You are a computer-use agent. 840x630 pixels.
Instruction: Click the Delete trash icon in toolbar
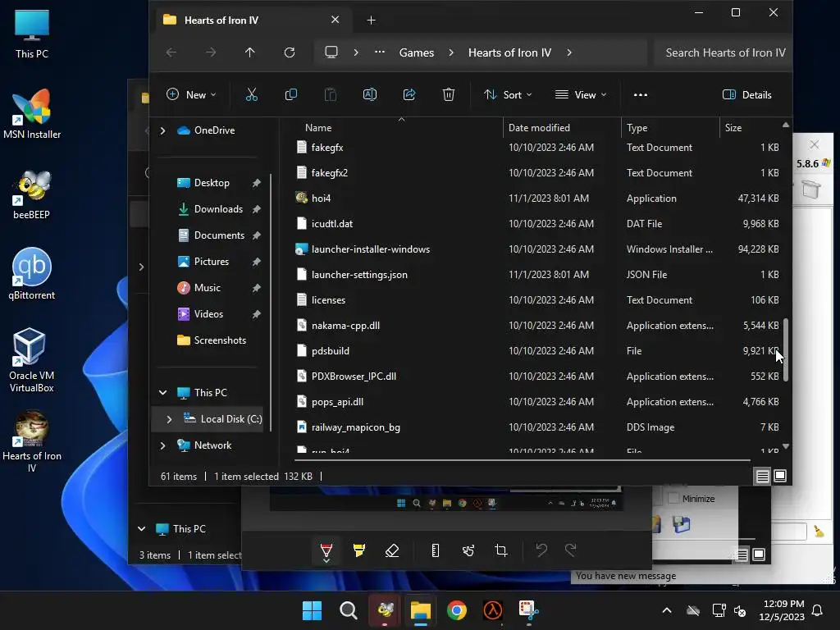449,95
